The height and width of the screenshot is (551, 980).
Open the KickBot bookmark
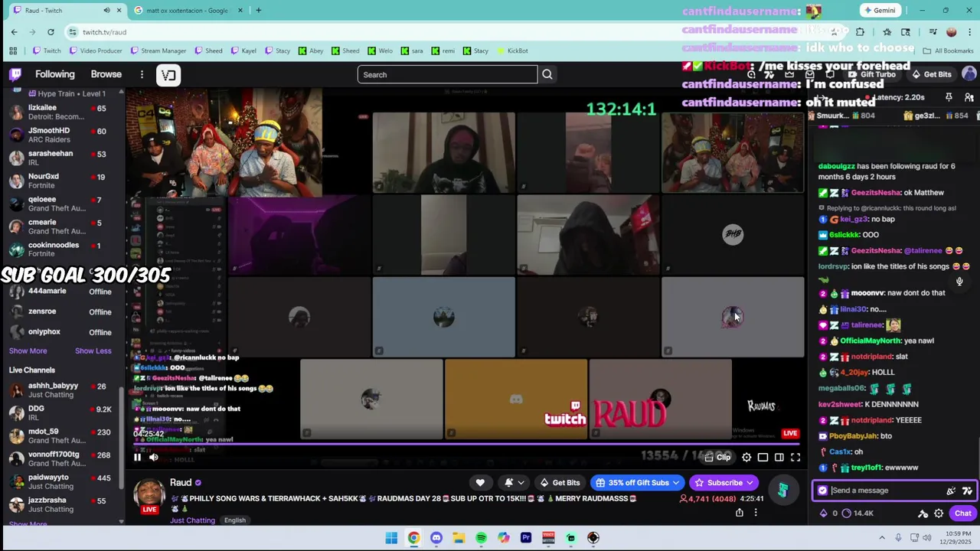click(512, 51)
